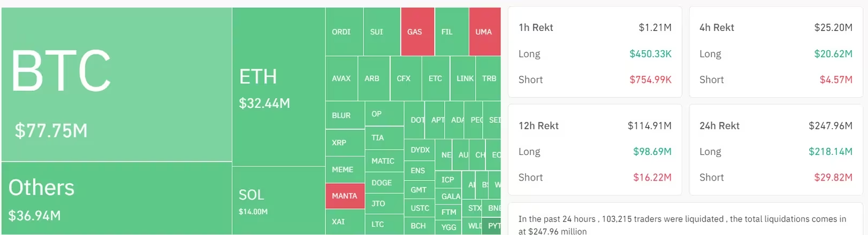Click the DOGE tile in the heatmap

[384, 183]
